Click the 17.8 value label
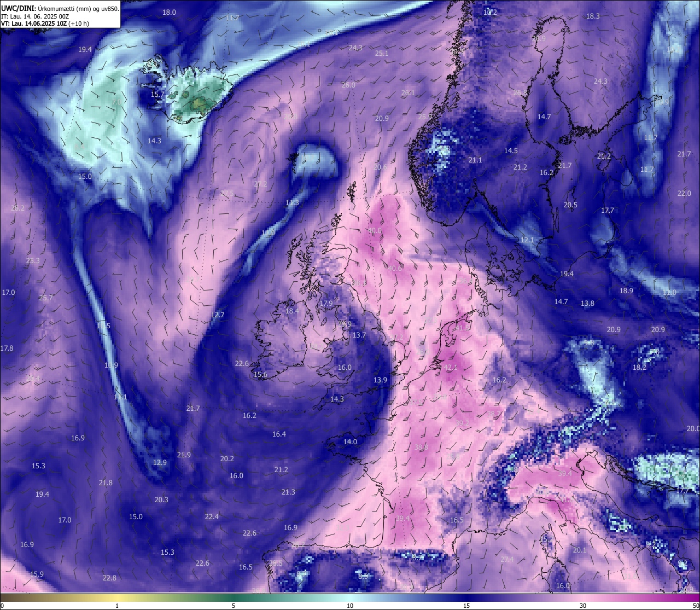This screenshot has height=610, width=700. tap(7, 348)
